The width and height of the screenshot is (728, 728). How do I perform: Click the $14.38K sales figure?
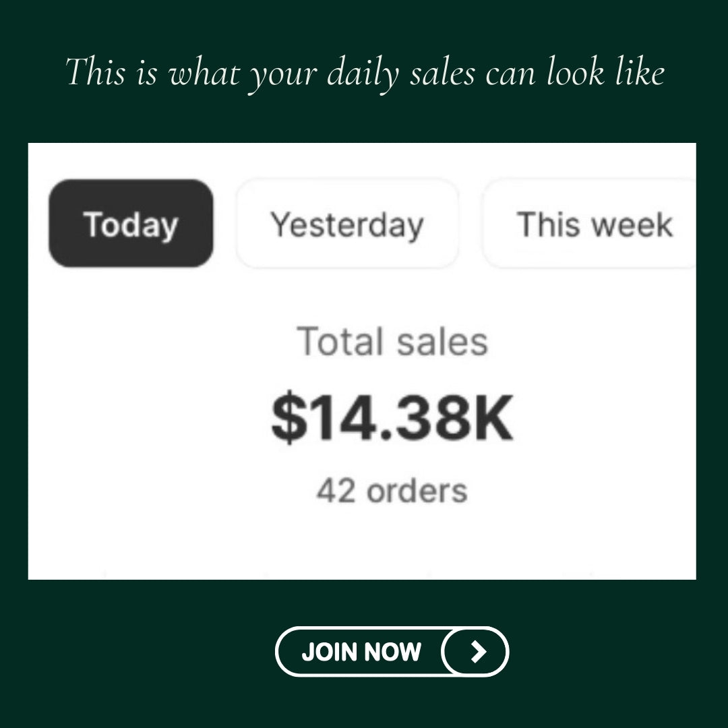[x=392, y=419]
